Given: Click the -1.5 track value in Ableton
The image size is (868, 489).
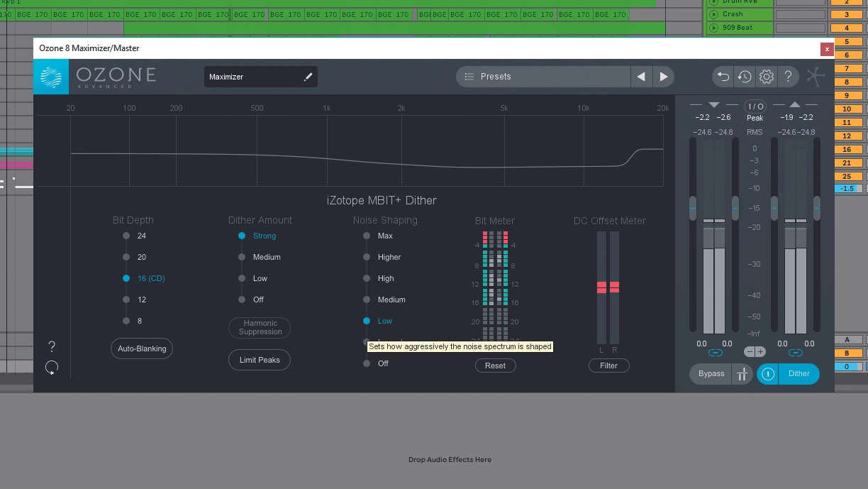Looking at the screenshot, I should click(x=847, y=189).
